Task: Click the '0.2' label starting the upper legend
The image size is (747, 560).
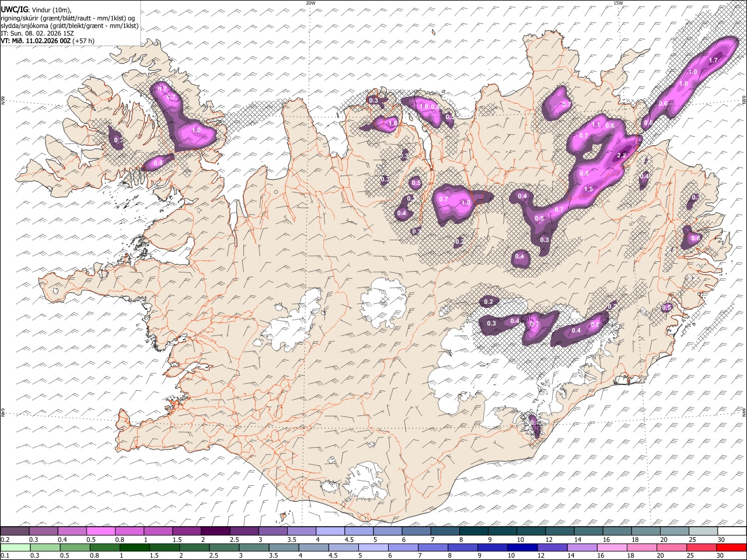Action: [x=5, y=540]
